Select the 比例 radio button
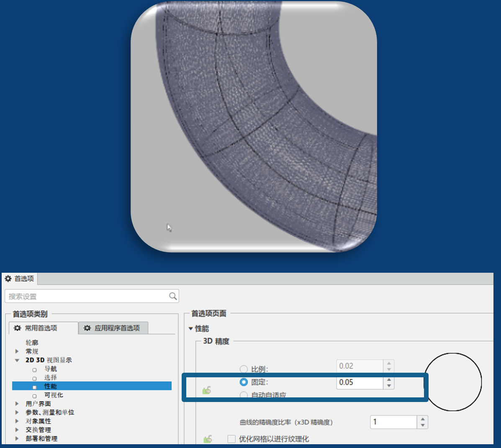 pyautogui.click(x=244, y=369)
